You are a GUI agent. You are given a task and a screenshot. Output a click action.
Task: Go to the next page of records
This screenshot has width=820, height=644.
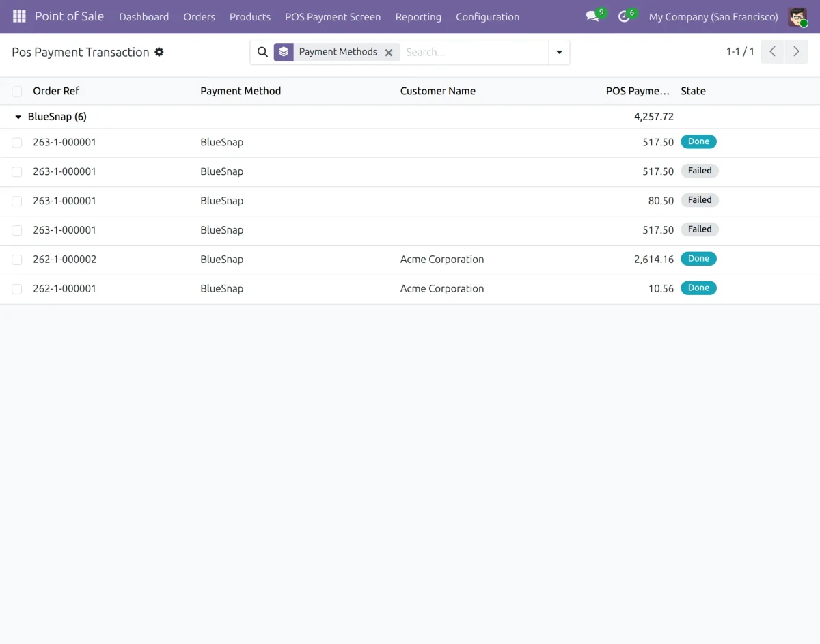796,52
